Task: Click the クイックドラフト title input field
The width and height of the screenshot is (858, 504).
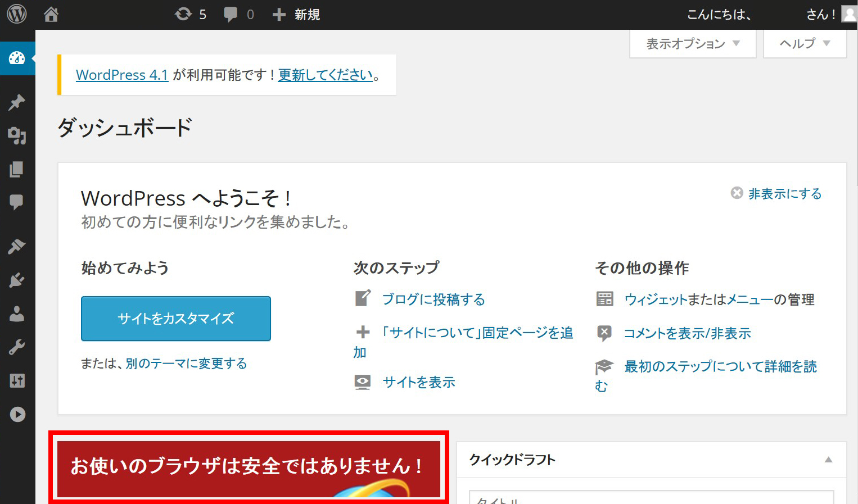Action: [651, 498]
